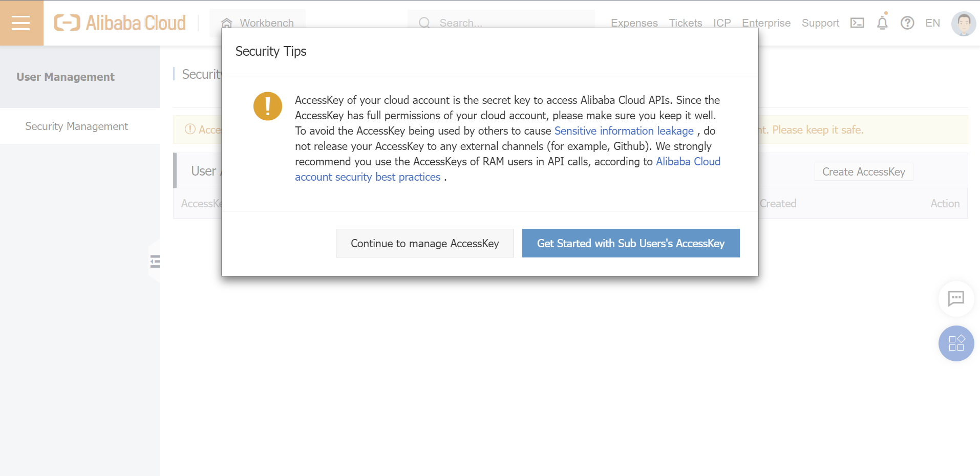980x476 pixels.
Task: Open the ICP menu
Action: 722,23
